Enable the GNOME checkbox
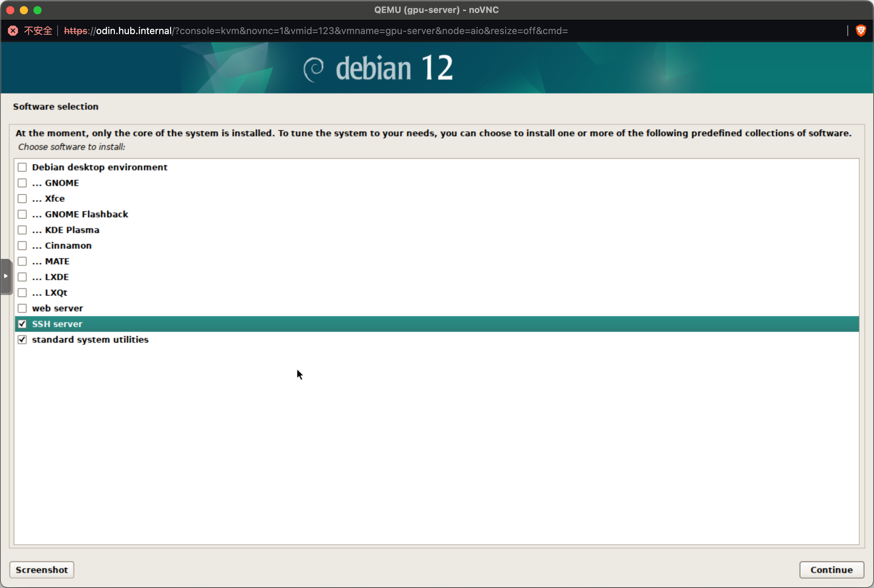The image size is (874, 588). pyautogui.click(x=22, y=183)
